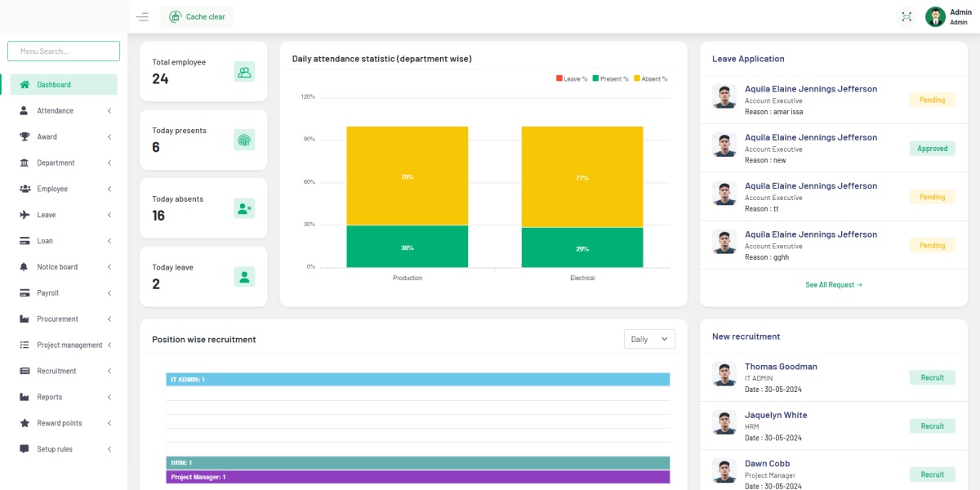Expand the Project management submenu chevron

pos(109,345)
